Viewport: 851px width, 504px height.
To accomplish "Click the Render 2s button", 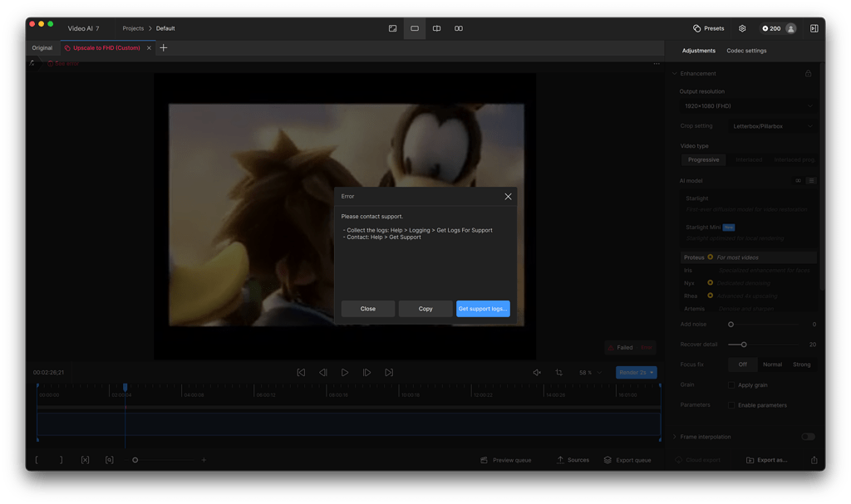I will (636, 373).
